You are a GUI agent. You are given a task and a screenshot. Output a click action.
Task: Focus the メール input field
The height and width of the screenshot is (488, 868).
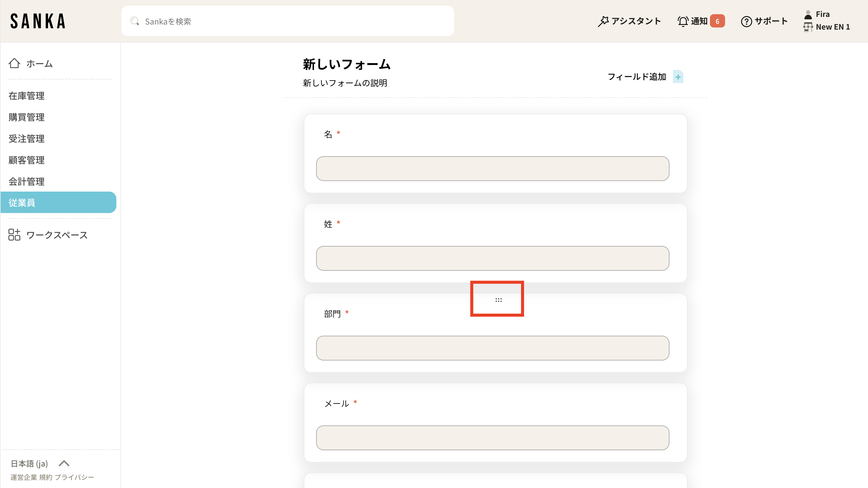pos(492,438)
